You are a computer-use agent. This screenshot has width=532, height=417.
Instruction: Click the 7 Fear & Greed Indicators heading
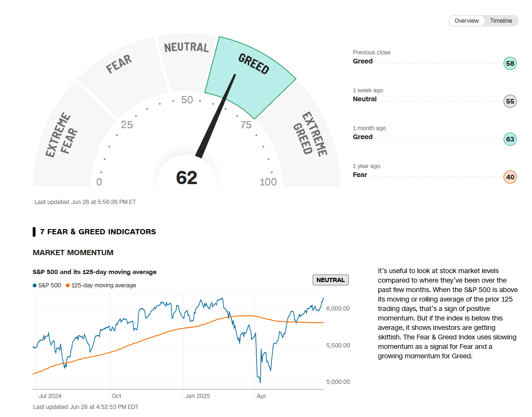click(98, 232)
